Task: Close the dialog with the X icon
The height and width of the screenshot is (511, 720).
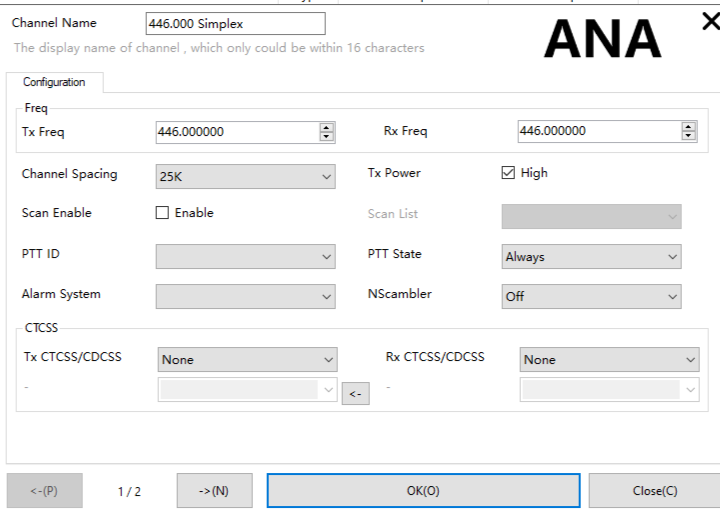Action: (710, 22)
